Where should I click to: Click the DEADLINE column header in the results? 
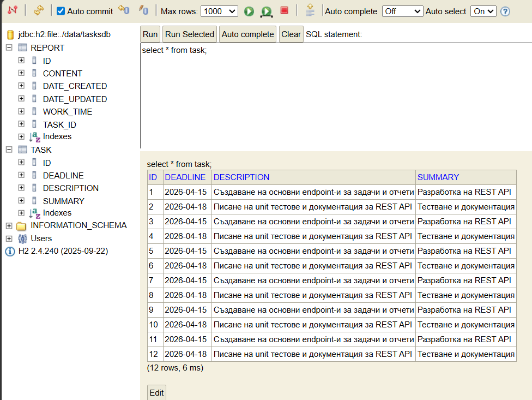185,177
